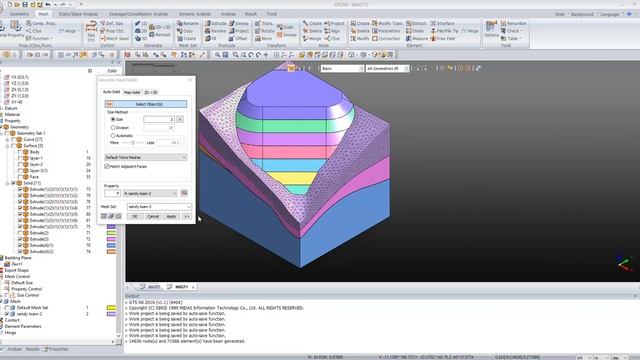Switch to the 2D->3D dialog tab

click(151, 92)
